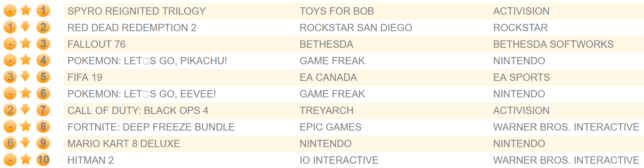Viewport: 644px width, 168px height.
Task: Click the rank 10 badge for Hitman 2
Action: (x=43, y=160)
